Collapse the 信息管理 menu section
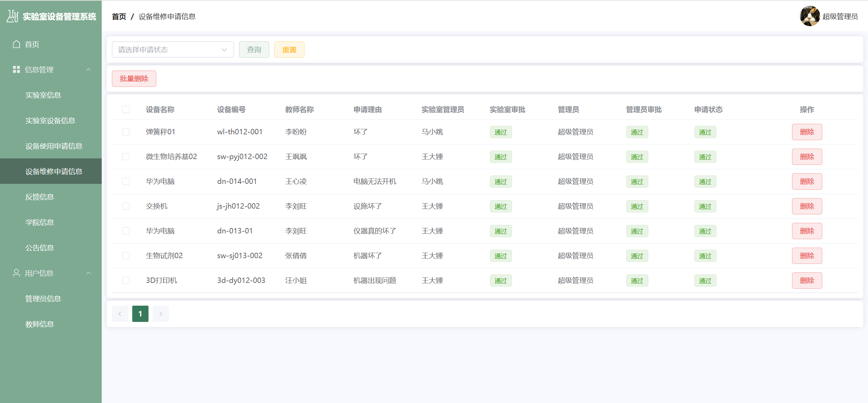Viewport: 868px width, 403px height. click(88, 70)
